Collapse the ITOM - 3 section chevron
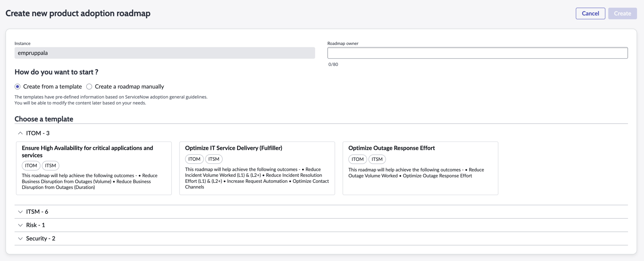Viewport: 644px width, 261px height. 20,133
